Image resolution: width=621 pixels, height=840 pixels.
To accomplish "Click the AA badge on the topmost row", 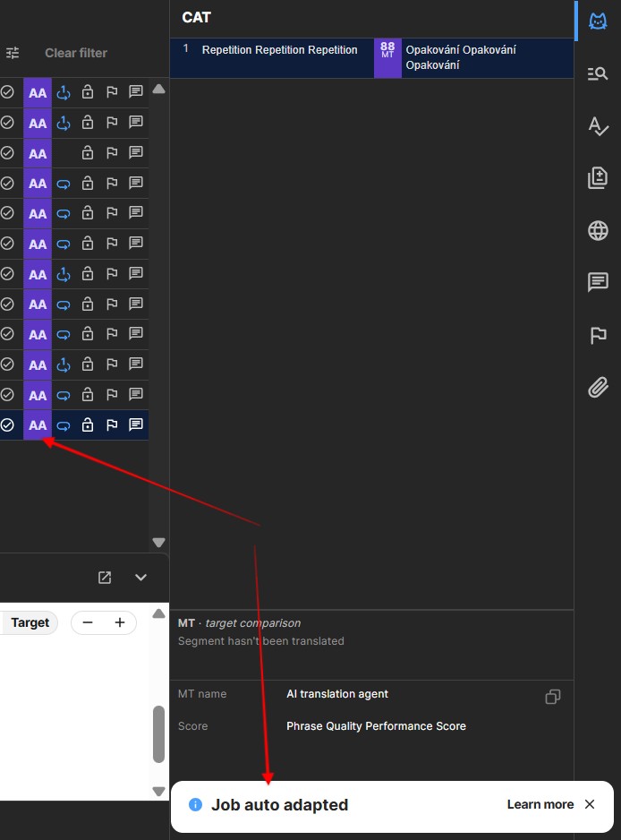I will [38, 93].
